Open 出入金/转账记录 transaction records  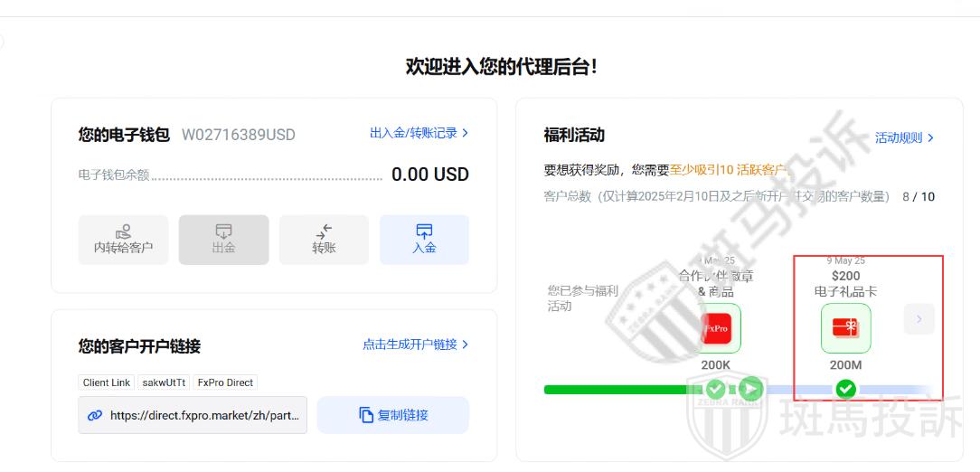click(x=419, y=133)
